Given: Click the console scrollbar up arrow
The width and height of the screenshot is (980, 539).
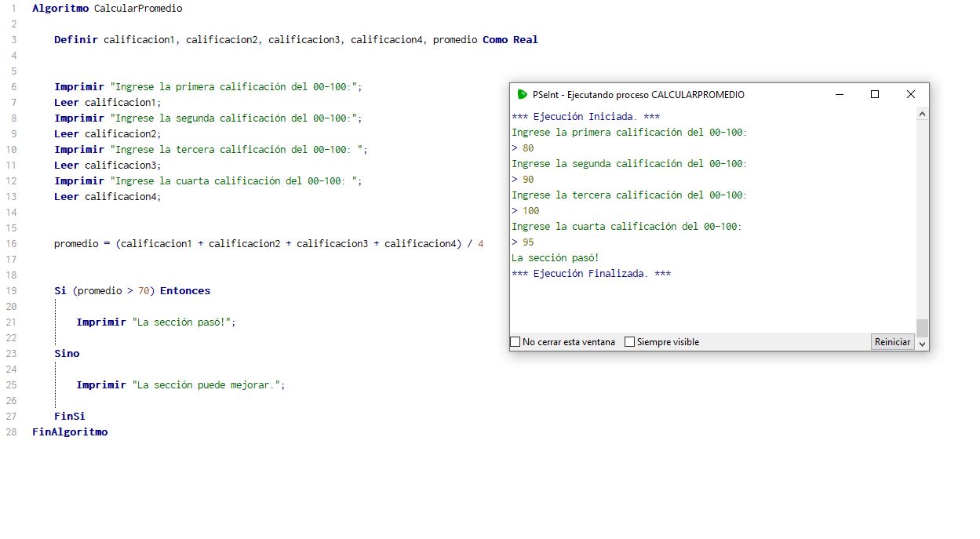Looking at the screenshot, I should pos(923,115).
